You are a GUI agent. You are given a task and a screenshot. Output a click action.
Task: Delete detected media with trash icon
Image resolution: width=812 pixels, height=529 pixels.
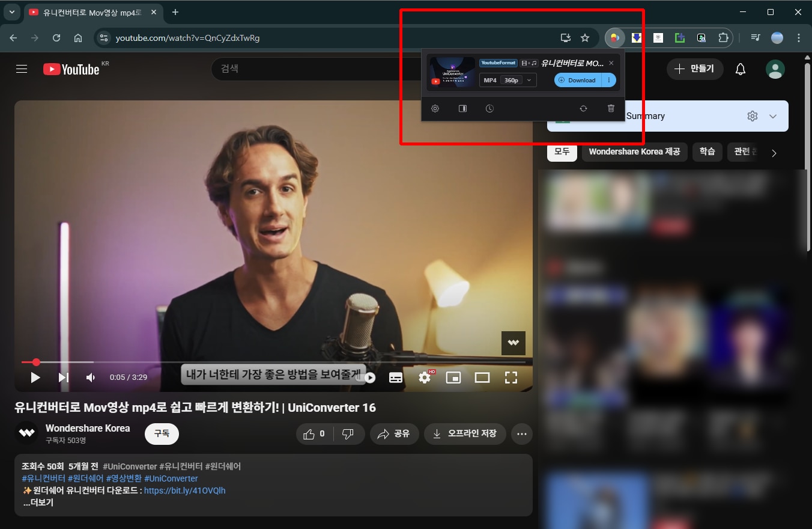pos(611,109)
